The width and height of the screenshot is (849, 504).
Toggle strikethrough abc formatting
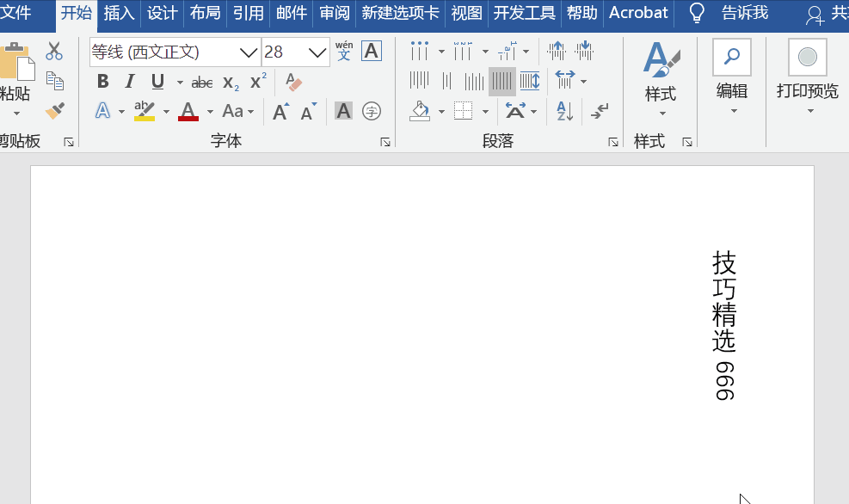tap(202, 83)
